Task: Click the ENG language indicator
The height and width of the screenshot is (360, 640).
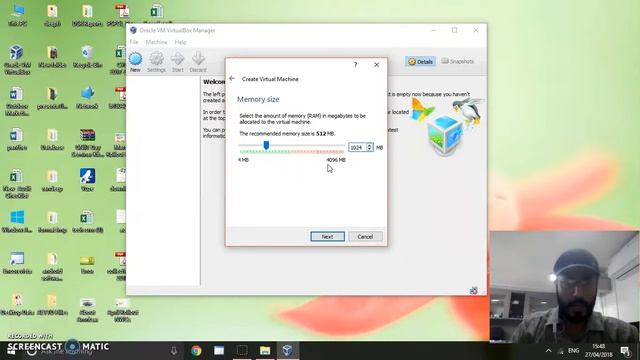Action: coord(573,351)
